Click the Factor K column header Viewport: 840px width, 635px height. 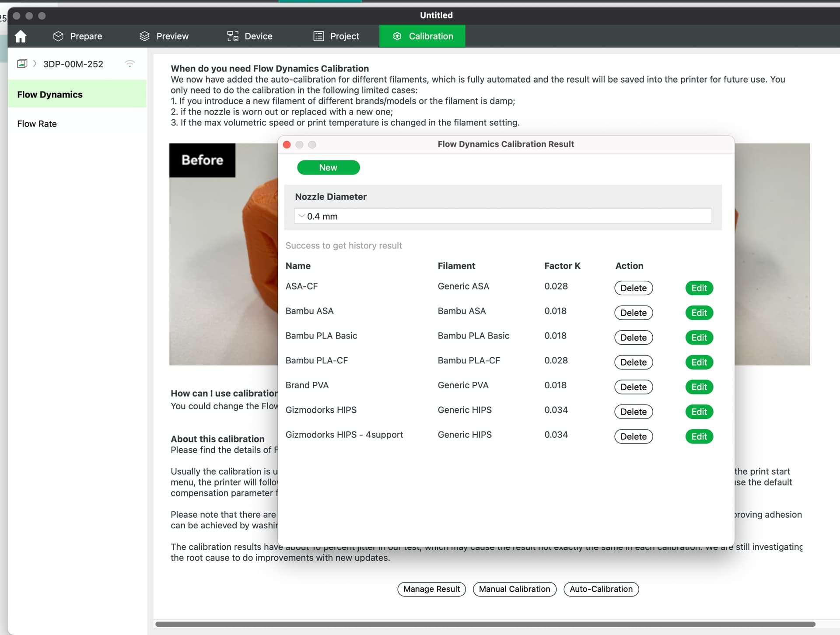pos(562,265)
